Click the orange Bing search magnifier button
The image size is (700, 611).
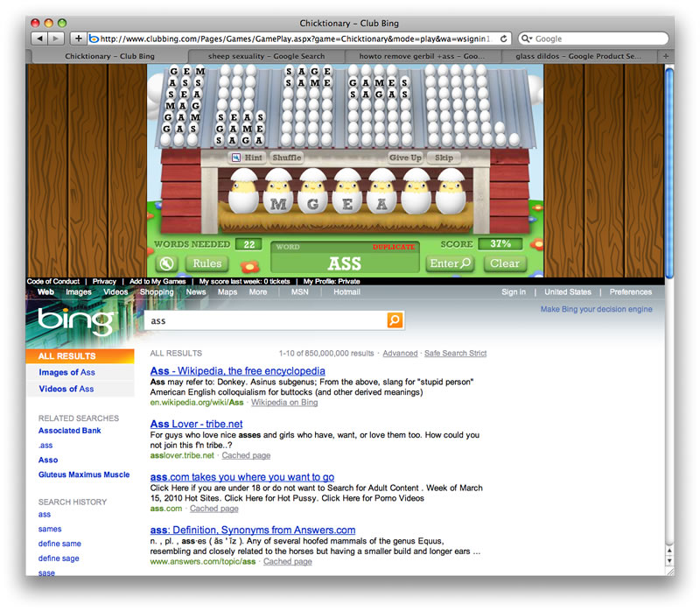pos(395,320)
